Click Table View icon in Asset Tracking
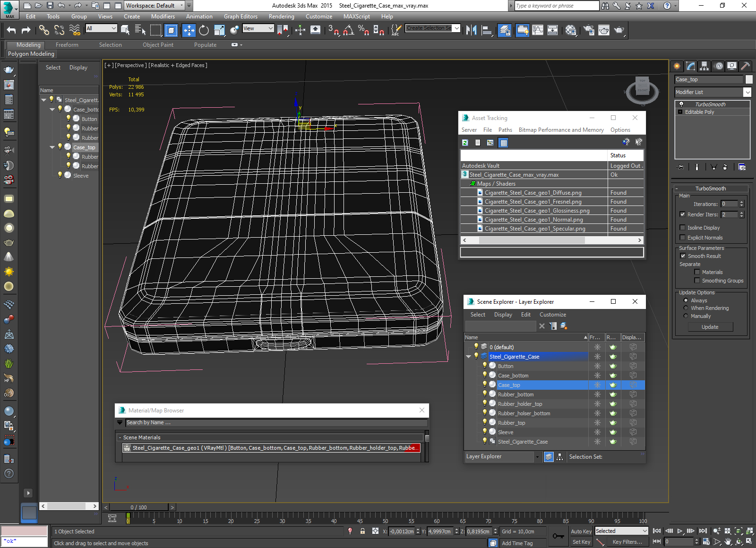 (504, 143)
